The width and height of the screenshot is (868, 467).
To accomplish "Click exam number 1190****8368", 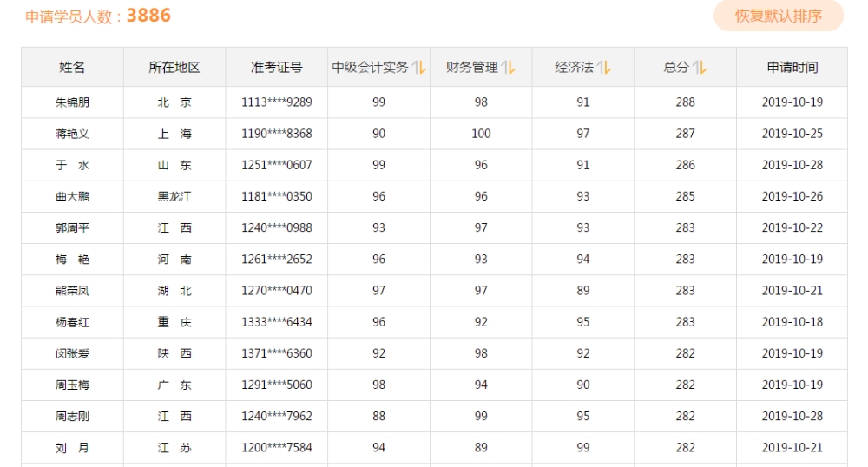I will [x=277, y=134].
